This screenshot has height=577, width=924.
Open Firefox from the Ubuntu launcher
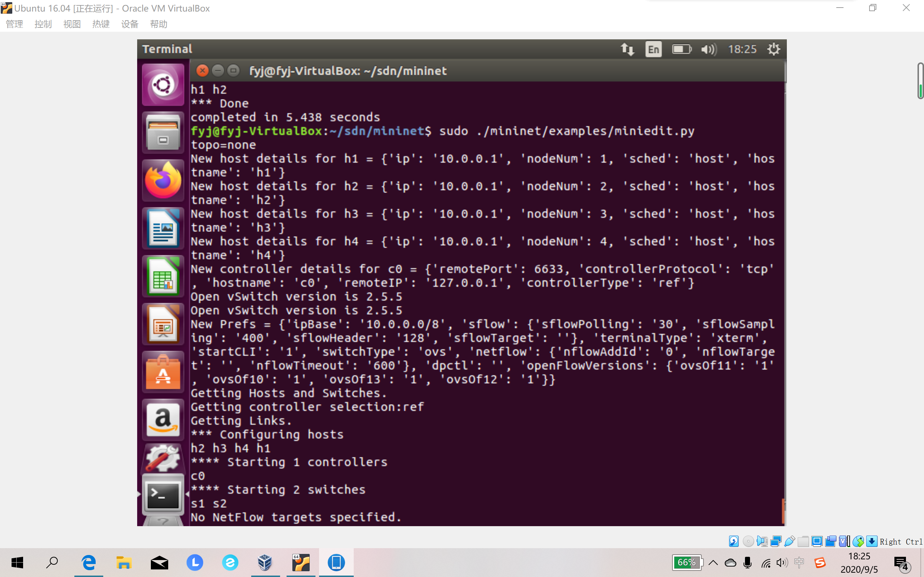163,181
